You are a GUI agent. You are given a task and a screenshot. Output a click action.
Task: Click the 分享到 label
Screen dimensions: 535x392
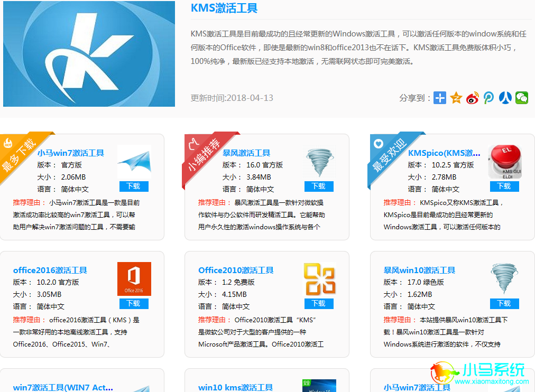[x=414, y=98]
